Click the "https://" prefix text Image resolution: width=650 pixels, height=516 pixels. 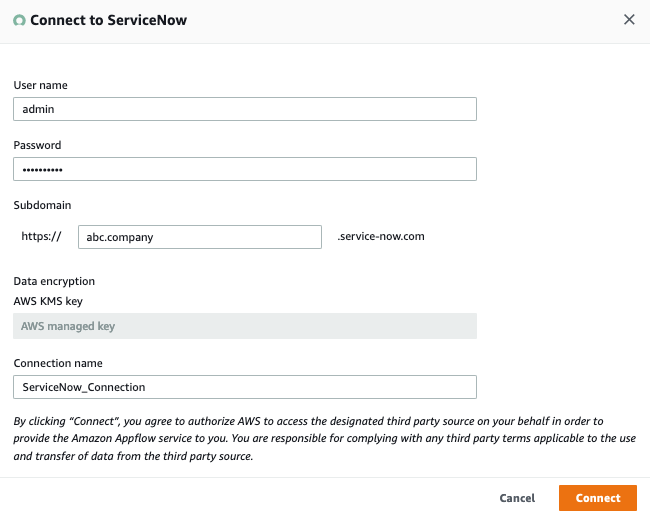[42, 237]
